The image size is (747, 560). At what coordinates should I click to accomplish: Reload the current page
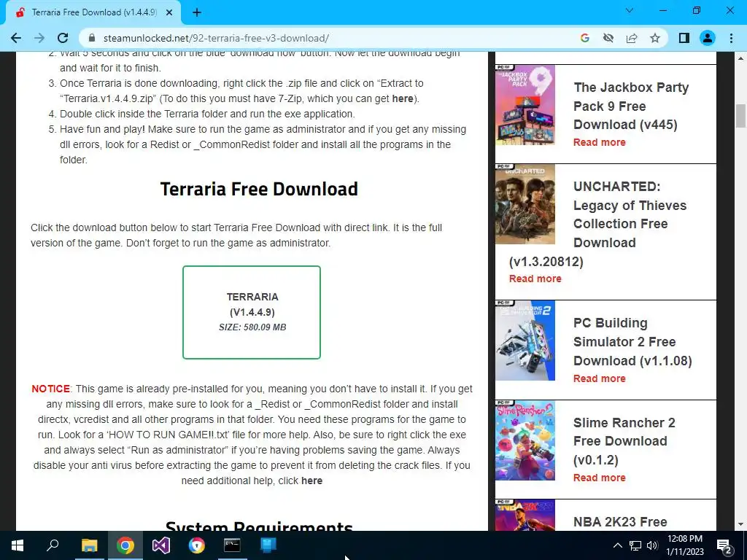tap(63, 38)
